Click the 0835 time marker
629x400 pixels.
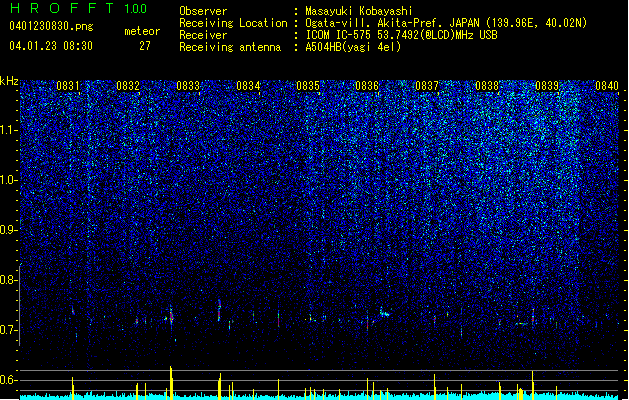[x=308, y=86]
